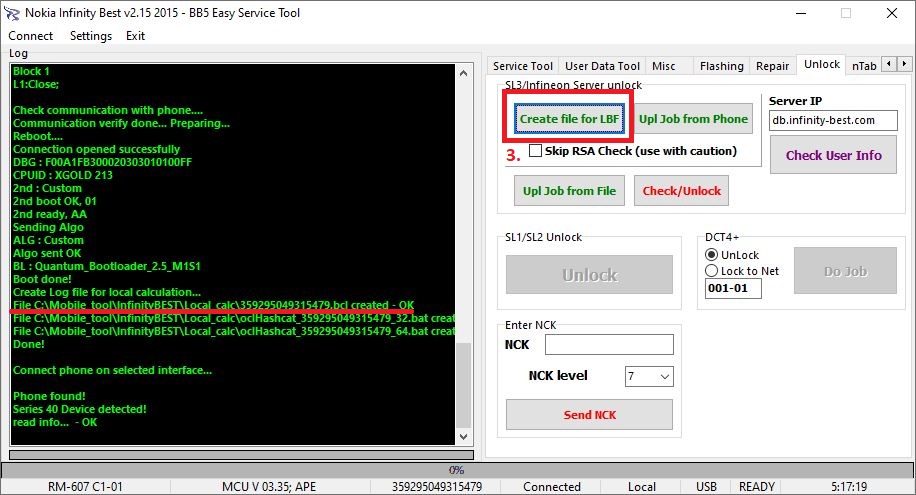
Task: Click log line 'Boot done!'
Action: [42, 279]
